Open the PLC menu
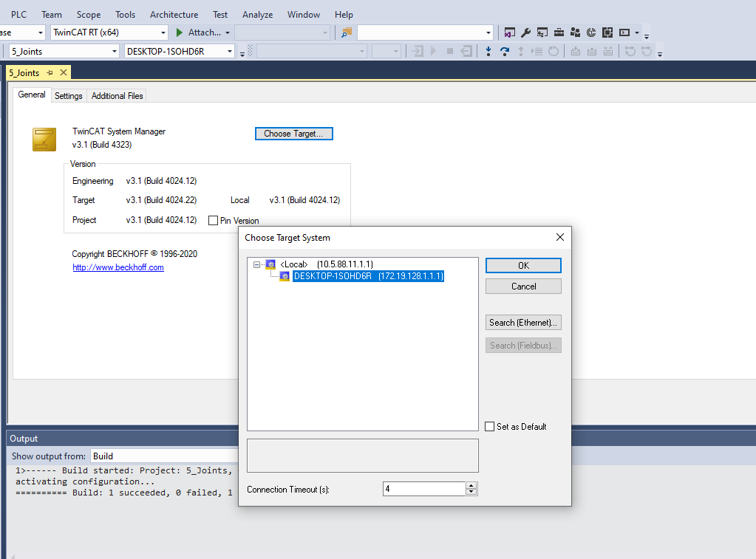The height and width of the screenshot is (559, 756). tap(18, 15)
